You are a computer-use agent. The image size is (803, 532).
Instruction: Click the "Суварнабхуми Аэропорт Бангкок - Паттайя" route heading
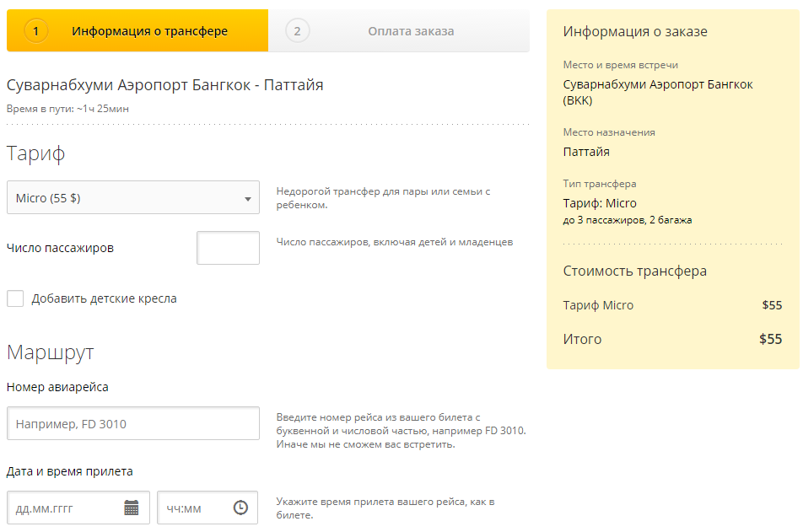pyautogui.click(x=164, y=85)
